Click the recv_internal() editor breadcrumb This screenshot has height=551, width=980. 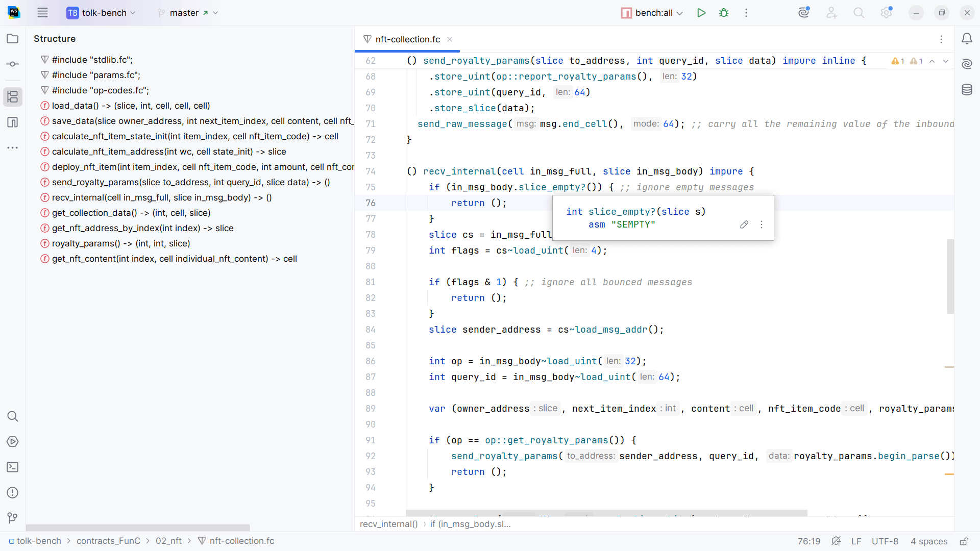pyautogui.click(x=388, y=524)
